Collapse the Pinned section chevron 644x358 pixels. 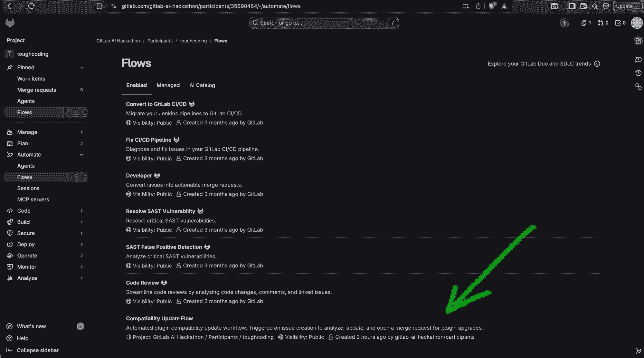click(81, 68)
